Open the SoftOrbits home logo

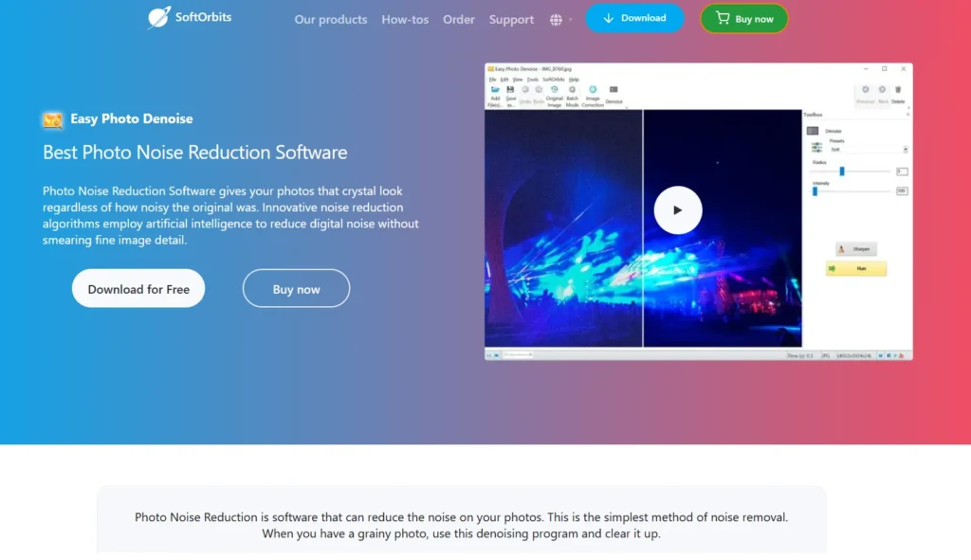click(x=190, y=17)
